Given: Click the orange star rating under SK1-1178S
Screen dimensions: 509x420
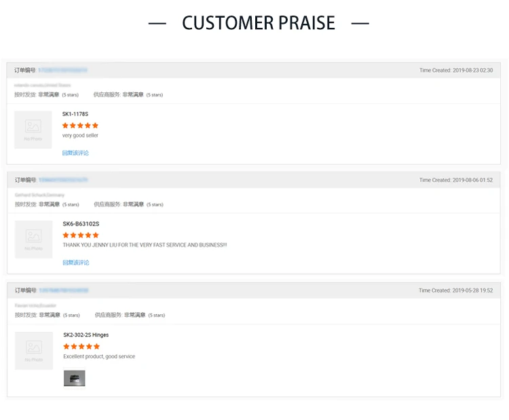Looking at the screenshot, I should pyautogui.click(x=80, y=126).
